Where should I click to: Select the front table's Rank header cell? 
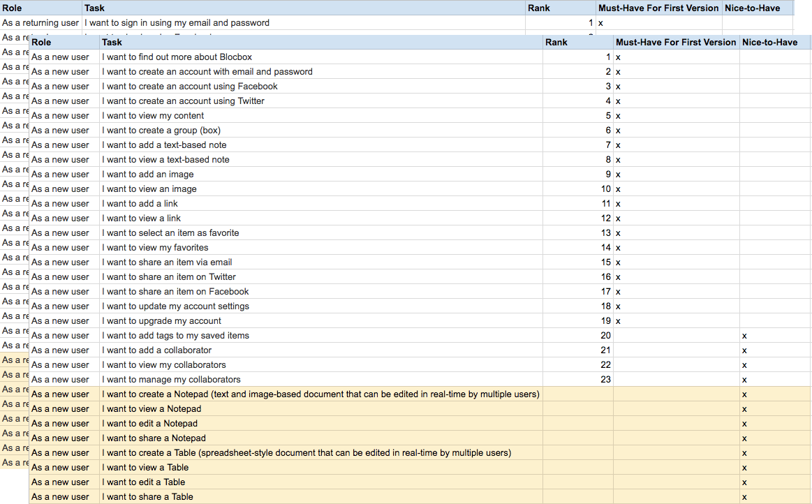pyautogui.click(x=578, y=43)
